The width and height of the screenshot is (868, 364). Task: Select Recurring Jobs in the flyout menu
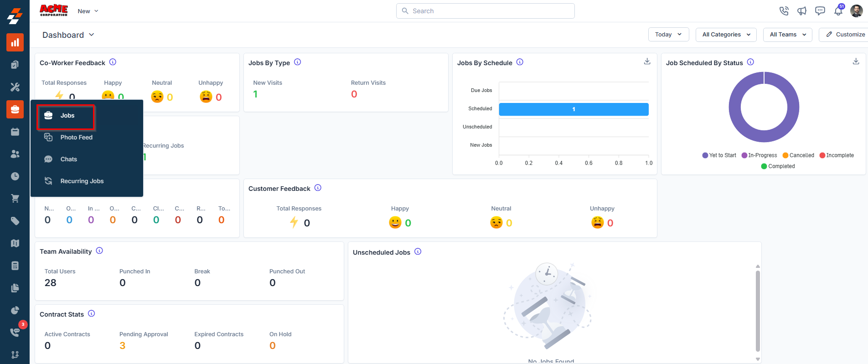click(87, 181)
